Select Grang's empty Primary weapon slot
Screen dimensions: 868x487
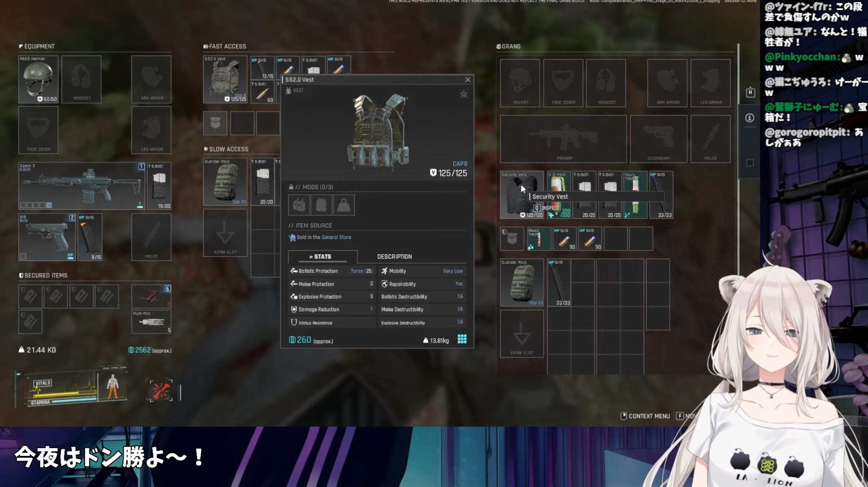coord(564,139)
